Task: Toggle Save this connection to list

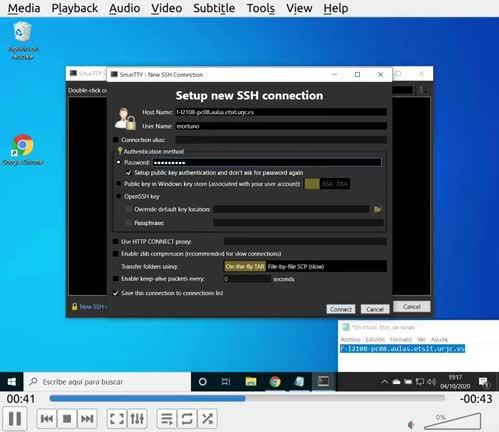Action: click(x=116, y=293)
